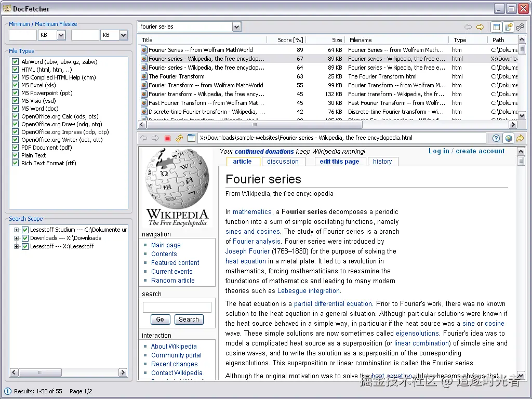The image size is (532, 399).
Task: Toggle HTML preview globe icon
Action: pyautogui.click(x=508, y=138)
